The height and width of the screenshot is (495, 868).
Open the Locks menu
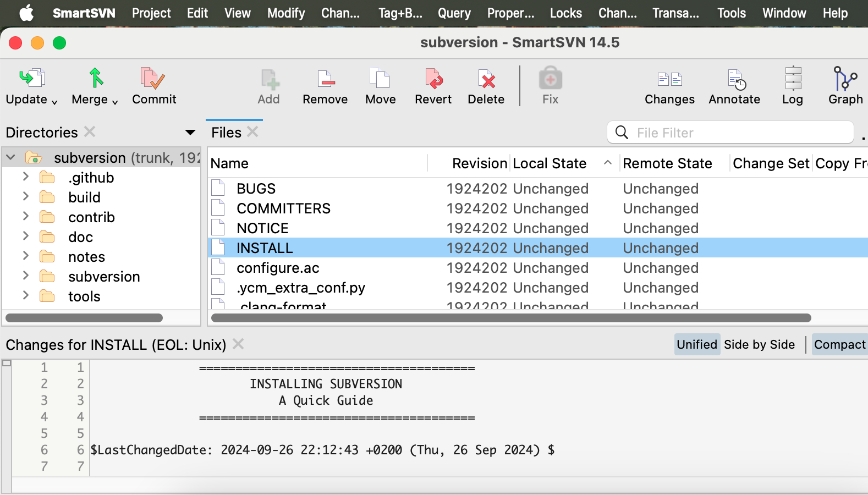pyautogui.click(x=565, y=13)
